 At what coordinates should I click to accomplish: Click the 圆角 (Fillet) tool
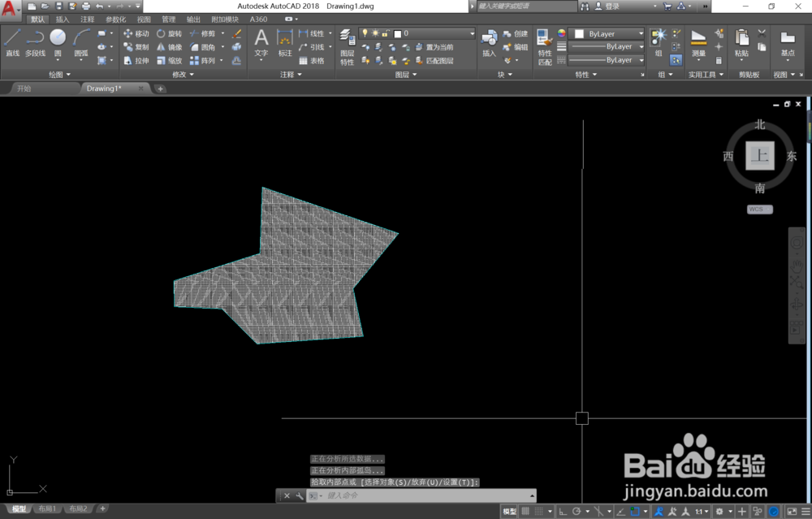202,47
